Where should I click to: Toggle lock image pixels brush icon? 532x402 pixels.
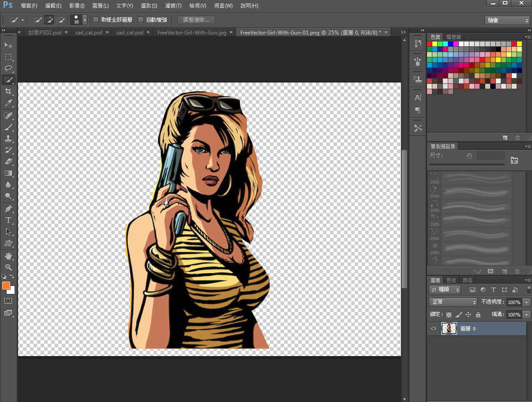tap(459, 315)
